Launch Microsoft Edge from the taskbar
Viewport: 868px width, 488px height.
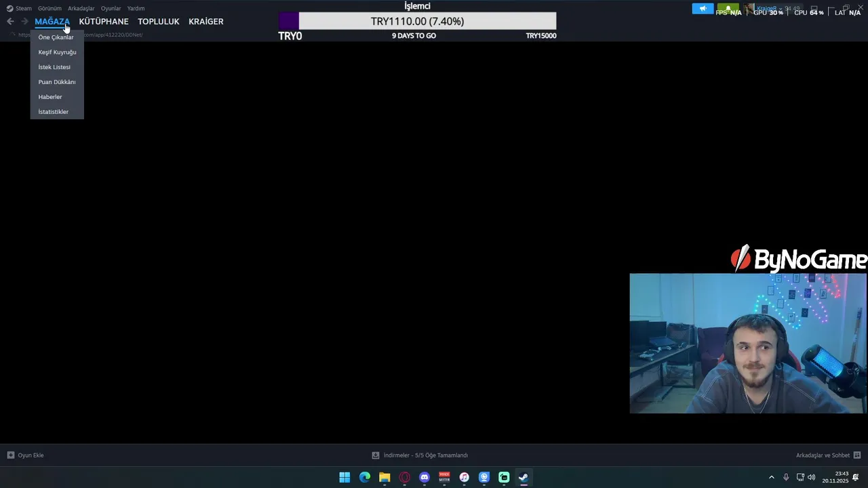pyautogui.click(x=365, y=477)
